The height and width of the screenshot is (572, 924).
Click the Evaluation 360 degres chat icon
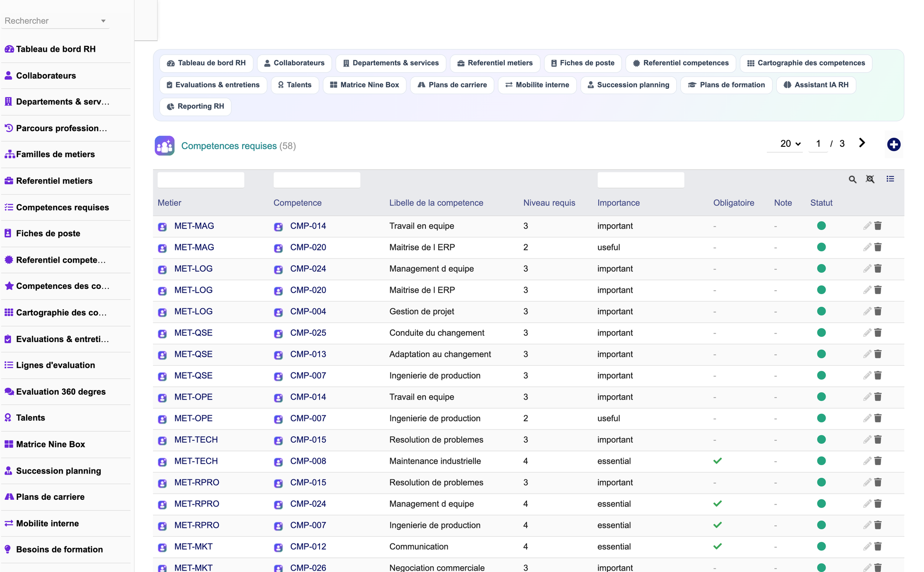tap(9, 391)
